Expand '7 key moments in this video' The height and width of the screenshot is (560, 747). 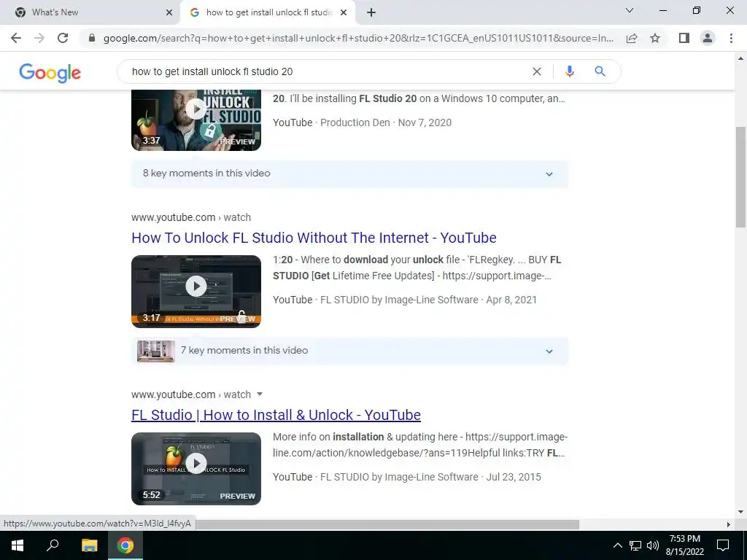click(x=349, y=351)
